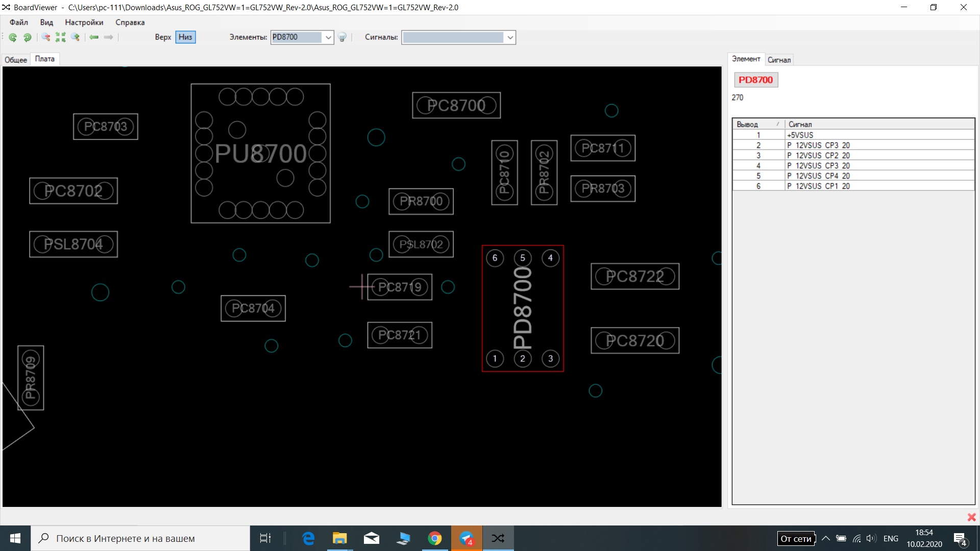Click the zoom out magnifier icon

pos(46,37)
